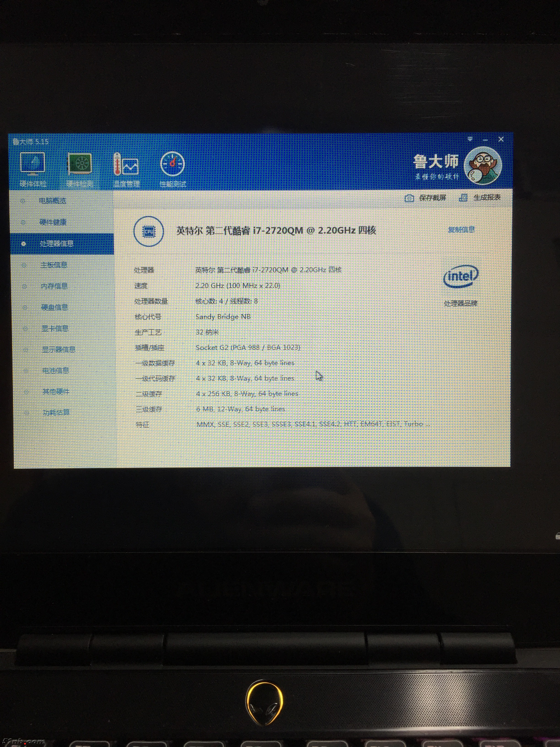Select 硬件健康 in the sidebar
This screenshot has width=560, height=747.
(x=53, y=222)
